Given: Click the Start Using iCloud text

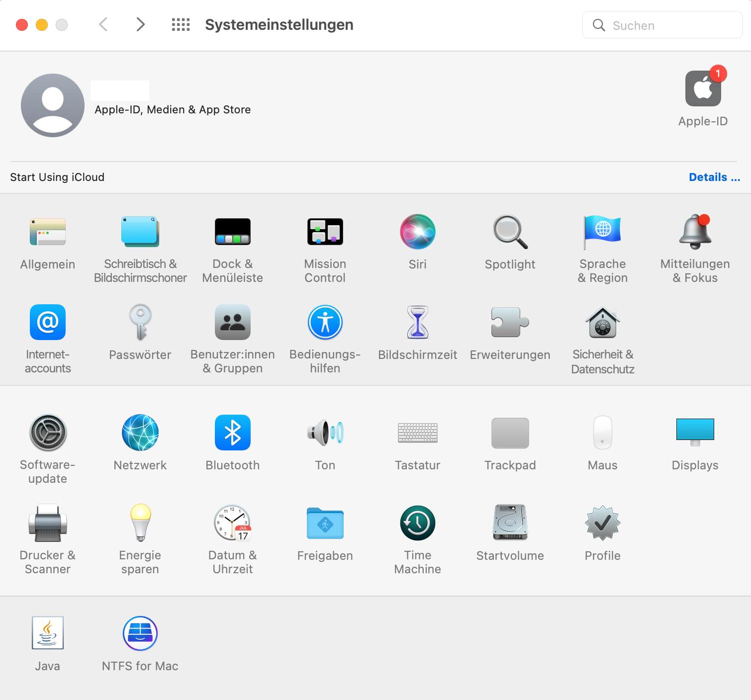Looking at the screenshot, I should (57, 177).
